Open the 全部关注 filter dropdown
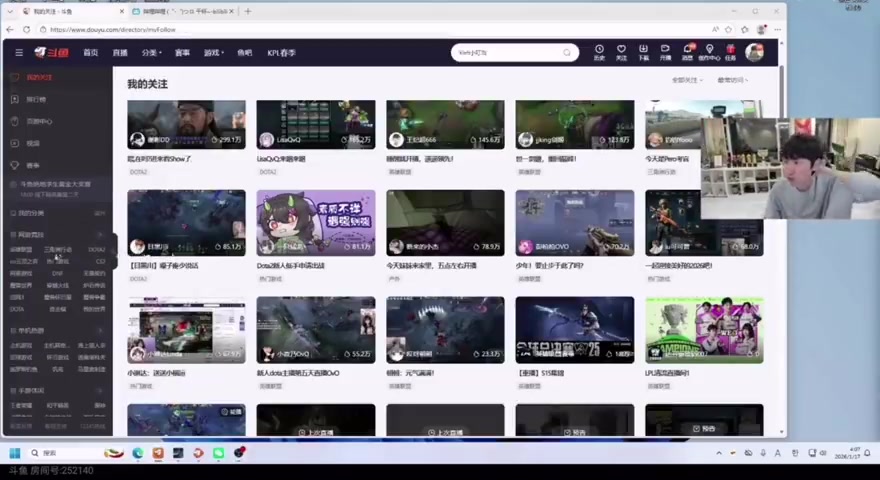Image resolution: width=880 pixels, height=480 pixels. 686,80
